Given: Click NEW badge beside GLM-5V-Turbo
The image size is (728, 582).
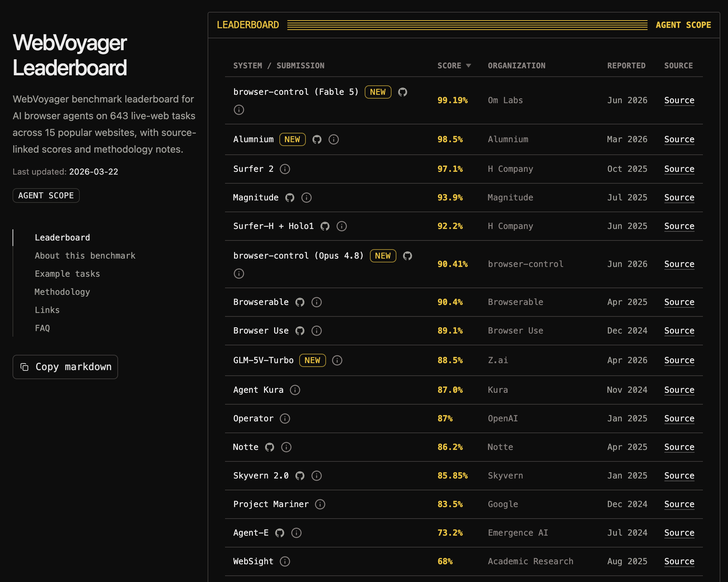Looking at the screenshot, I should pos(312,360).
